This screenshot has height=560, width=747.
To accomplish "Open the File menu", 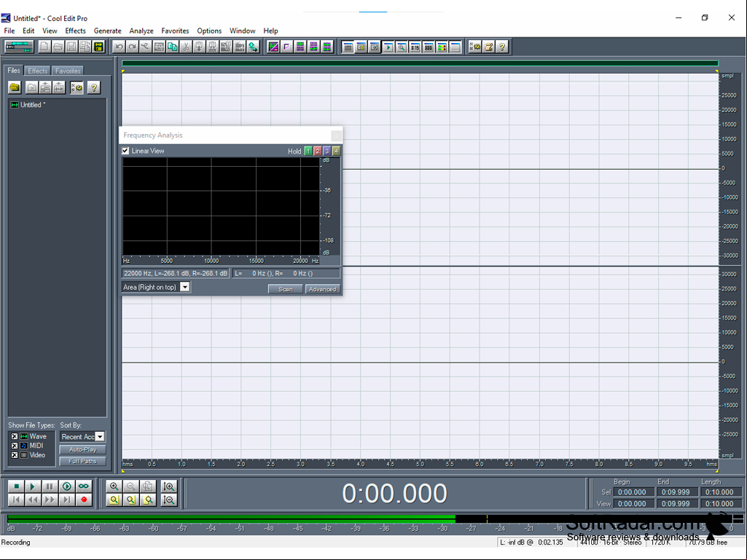I will pyautogui.click(x=9, y=31).
